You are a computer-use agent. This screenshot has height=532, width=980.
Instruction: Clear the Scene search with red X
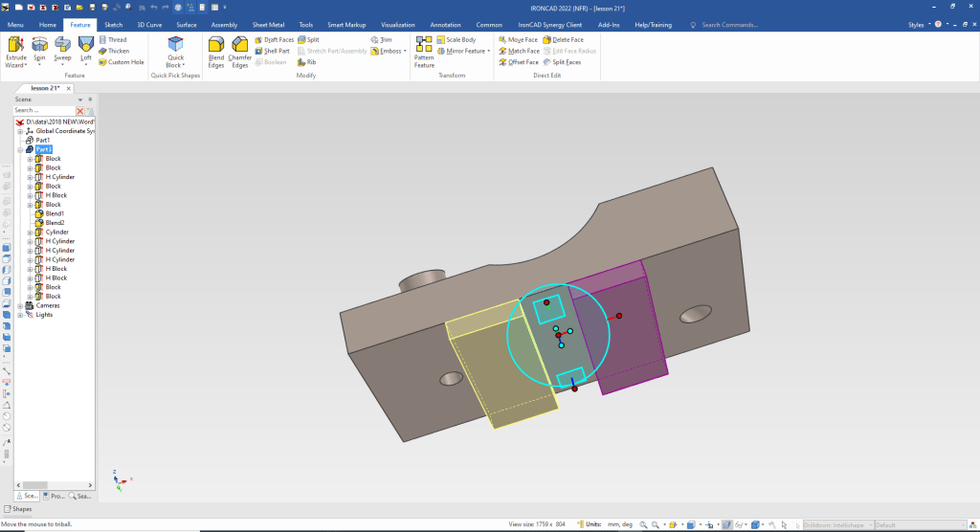(80, 111)
